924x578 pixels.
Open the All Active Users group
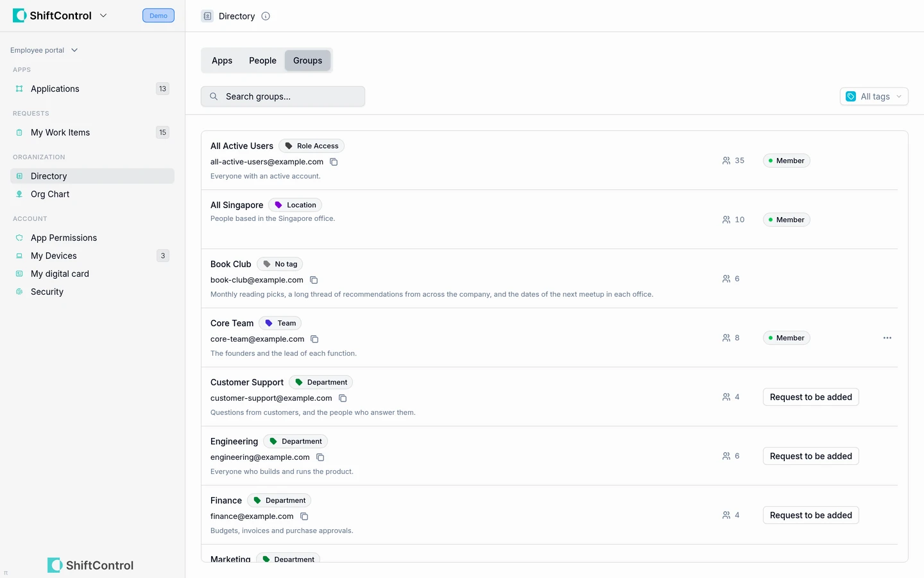click(242, 146)
